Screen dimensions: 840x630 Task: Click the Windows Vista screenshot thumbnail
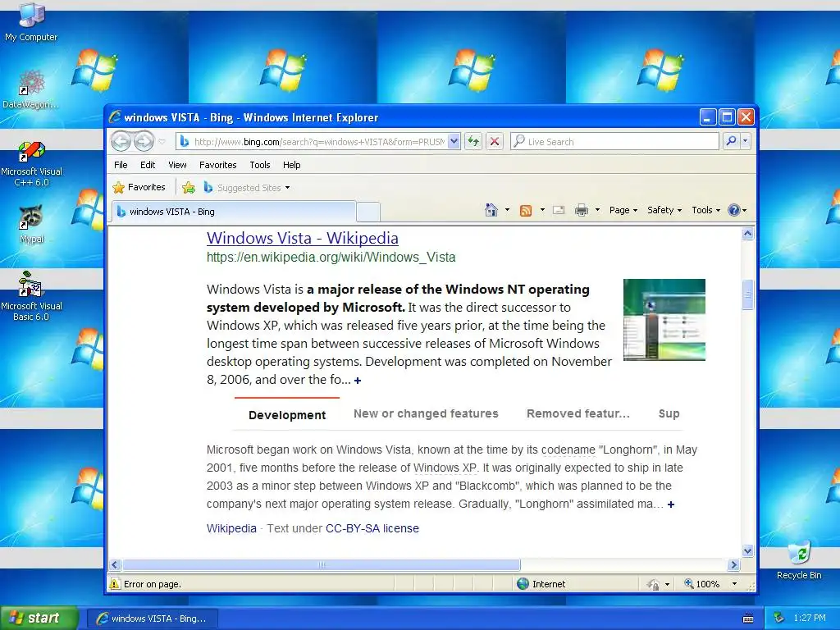click(x=664, y=320)
